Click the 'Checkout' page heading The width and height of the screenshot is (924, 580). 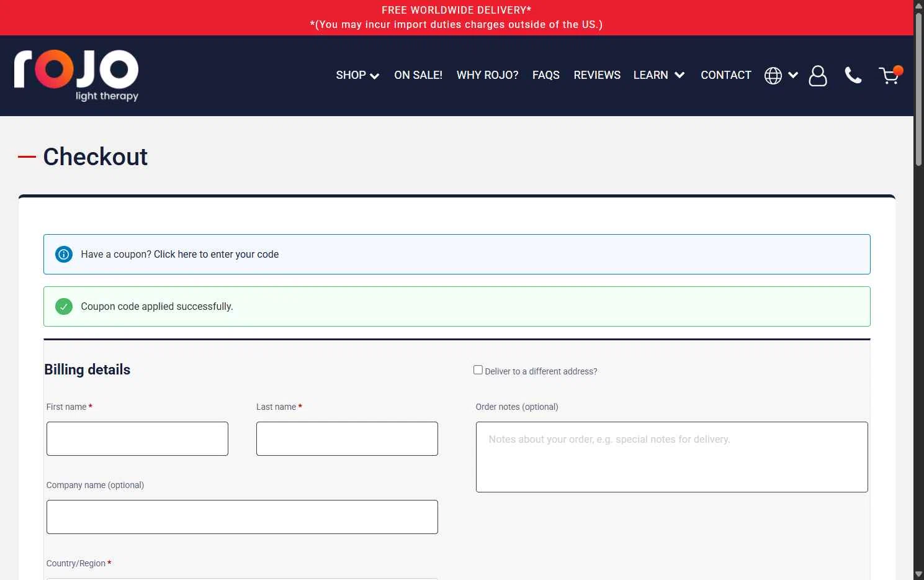(x=95, y=156)
